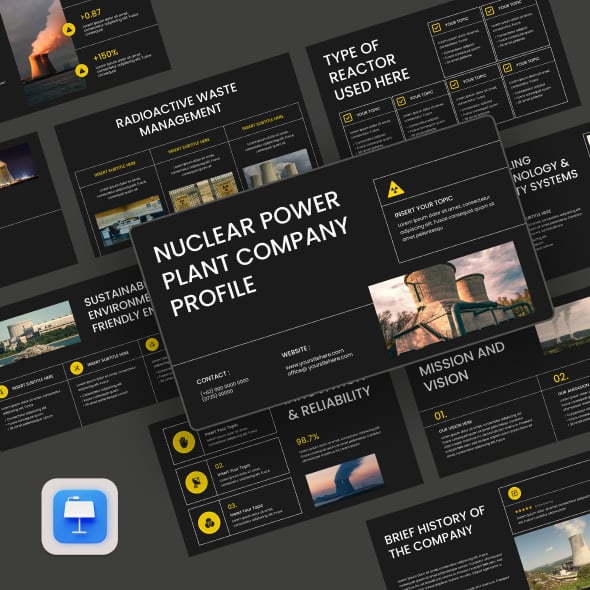
Task: Select the Sustainable Environment Friendly title
Action: pos(119,308)
